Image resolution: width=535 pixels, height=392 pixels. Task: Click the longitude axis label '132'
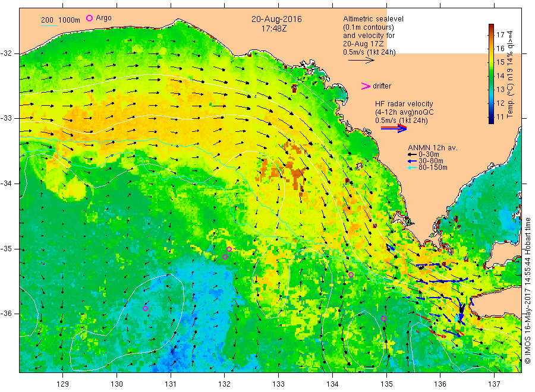(x=225, y=384)
